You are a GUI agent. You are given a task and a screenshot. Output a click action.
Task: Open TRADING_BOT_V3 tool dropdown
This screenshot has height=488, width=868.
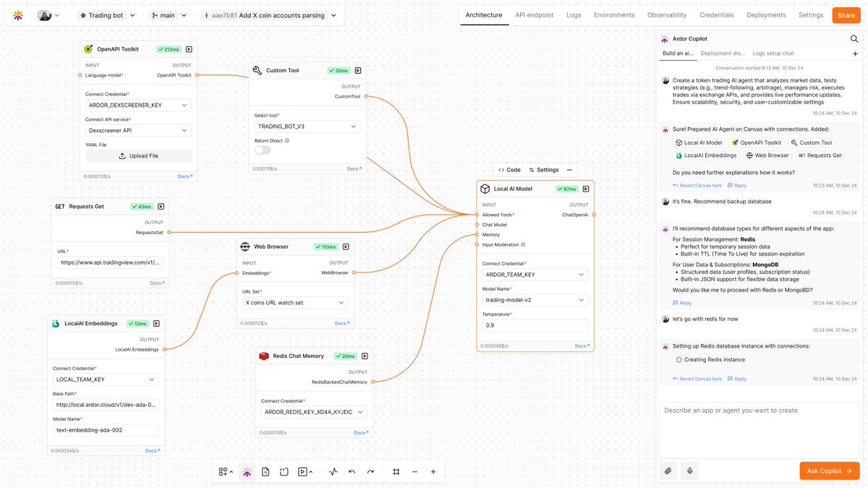(x=307, y=126)
